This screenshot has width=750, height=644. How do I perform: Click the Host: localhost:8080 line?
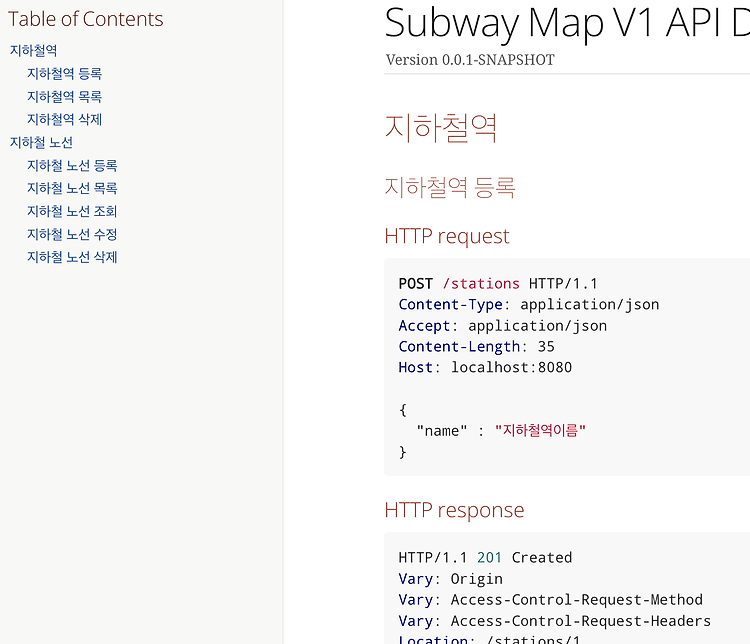(x=485, y=367)
